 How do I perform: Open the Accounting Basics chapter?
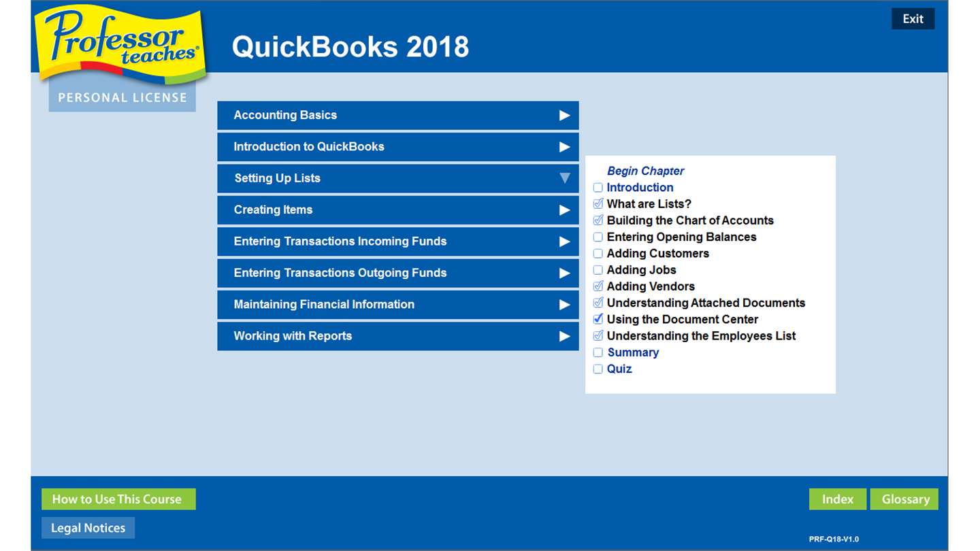coord(398,116)
